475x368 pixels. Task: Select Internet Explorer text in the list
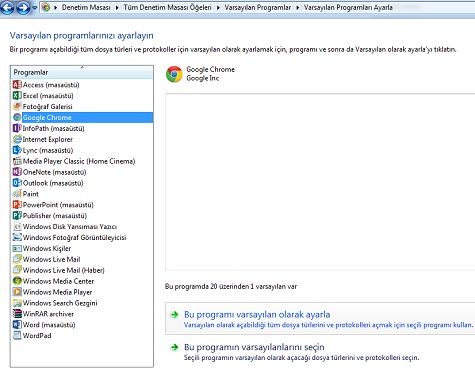click(x=48, y=139)
